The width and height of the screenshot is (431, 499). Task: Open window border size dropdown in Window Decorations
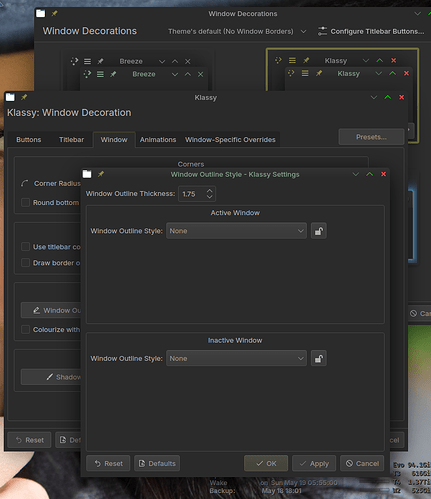(x=237, y=31)
